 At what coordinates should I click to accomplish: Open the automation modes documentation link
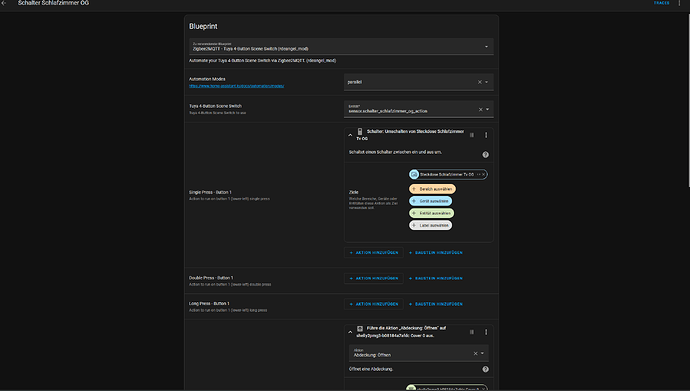[x=236, y=86]
